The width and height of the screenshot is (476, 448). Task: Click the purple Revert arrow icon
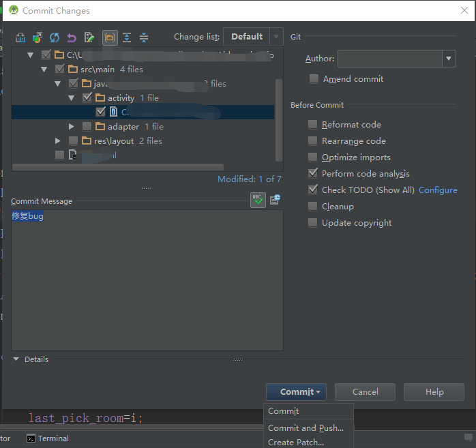point(72,38)
